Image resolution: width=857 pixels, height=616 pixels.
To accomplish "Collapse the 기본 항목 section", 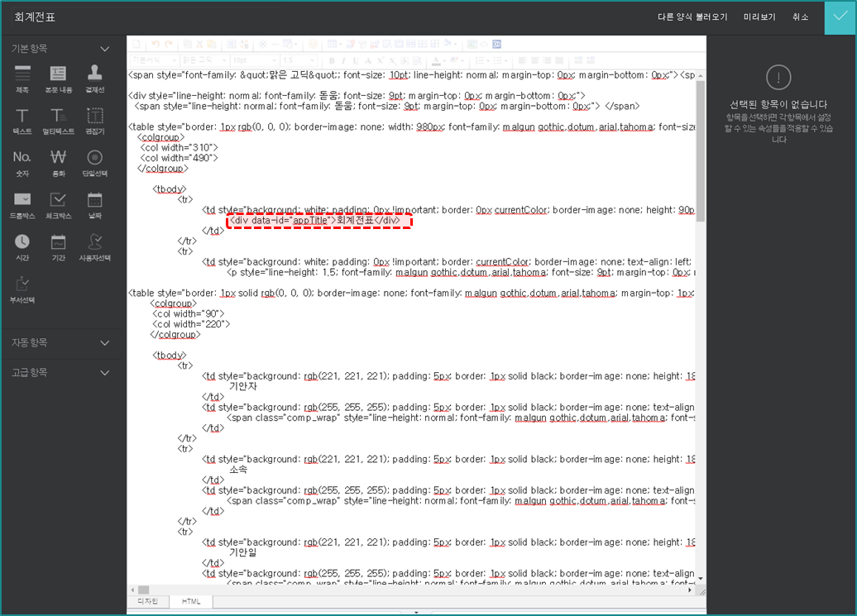I will (104, 50).
